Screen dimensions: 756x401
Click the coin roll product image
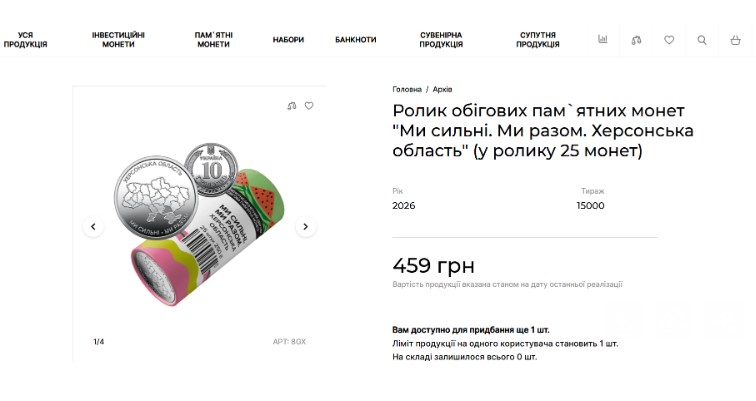[199, 225]
